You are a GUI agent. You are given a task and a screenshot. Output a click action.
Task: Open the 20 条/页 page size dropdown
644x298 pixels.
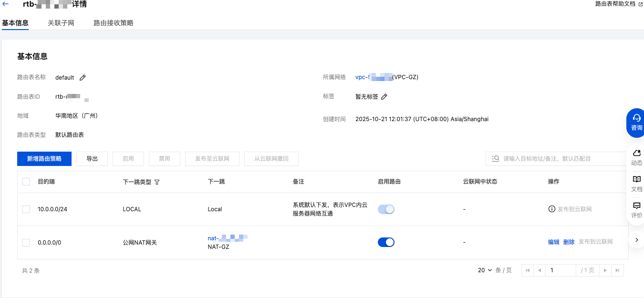[485, 270]
